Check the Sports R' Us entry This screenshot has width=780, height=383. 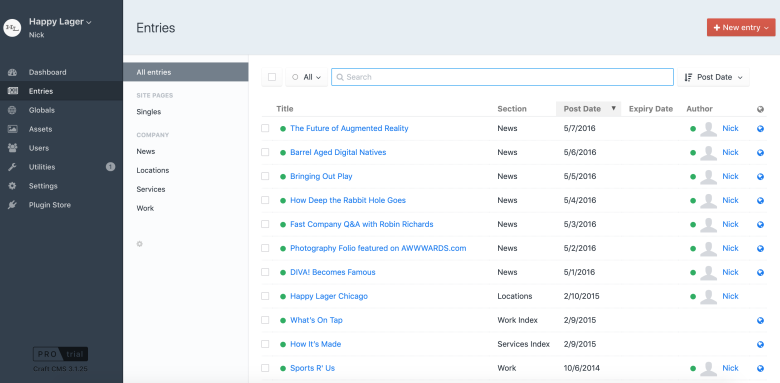(265, 368)
